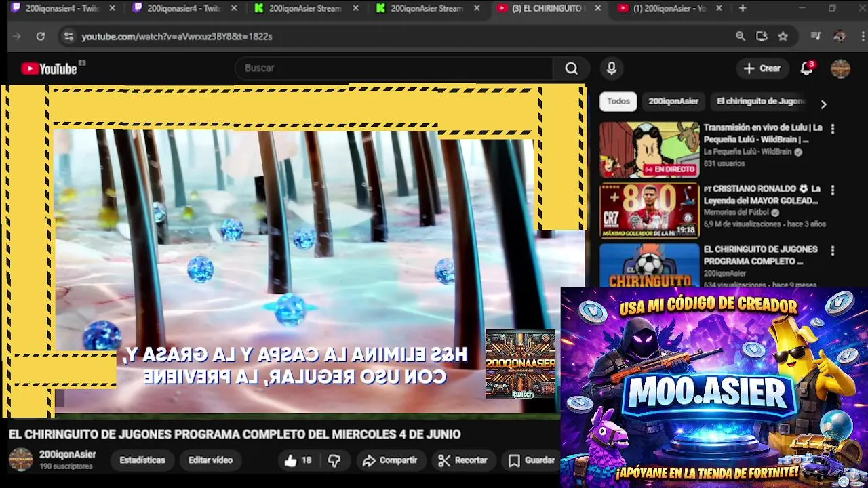Click the 190 suscriptores text
Image resolution: width=868 pixels, height=488 pixels.
66,467
